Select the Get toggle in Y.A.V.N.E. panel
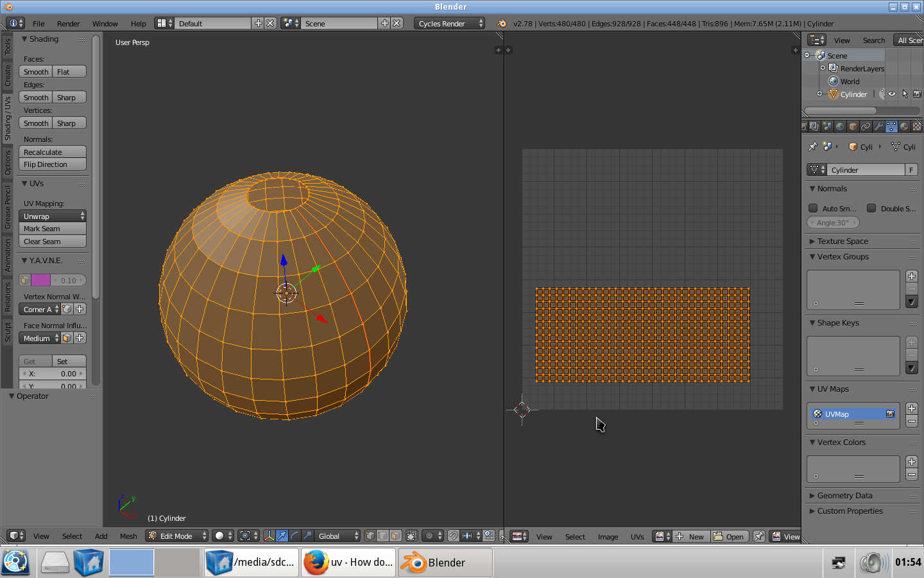The width and height of the screenshot is (924, 578). pyautogui.click(x=35, y=361)
